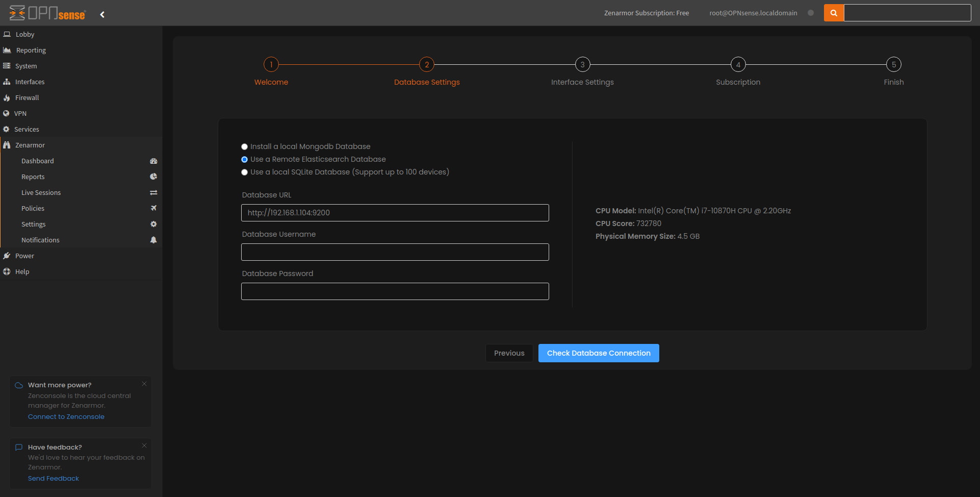Click the Previous button

[509, 353]
